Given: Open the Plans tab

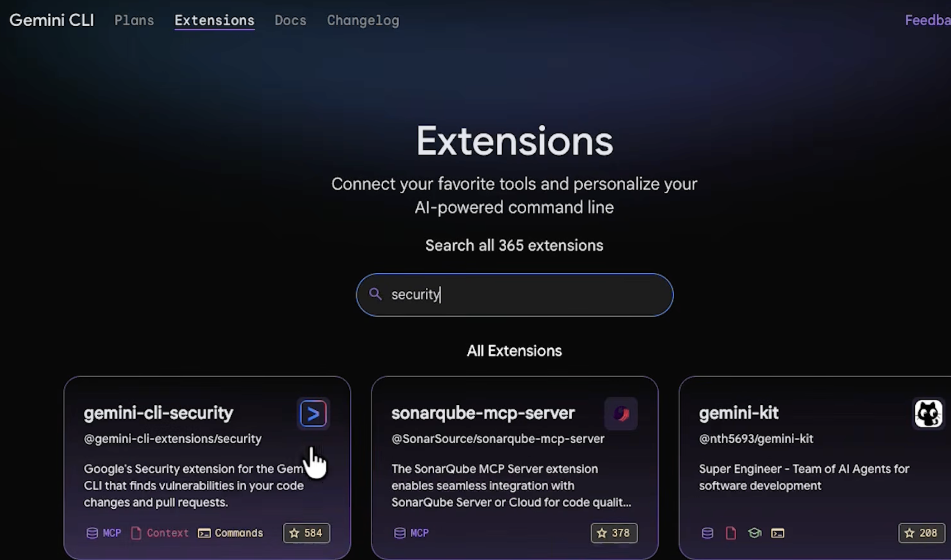Looking at the screenshot, I should [x=134, y=20].
